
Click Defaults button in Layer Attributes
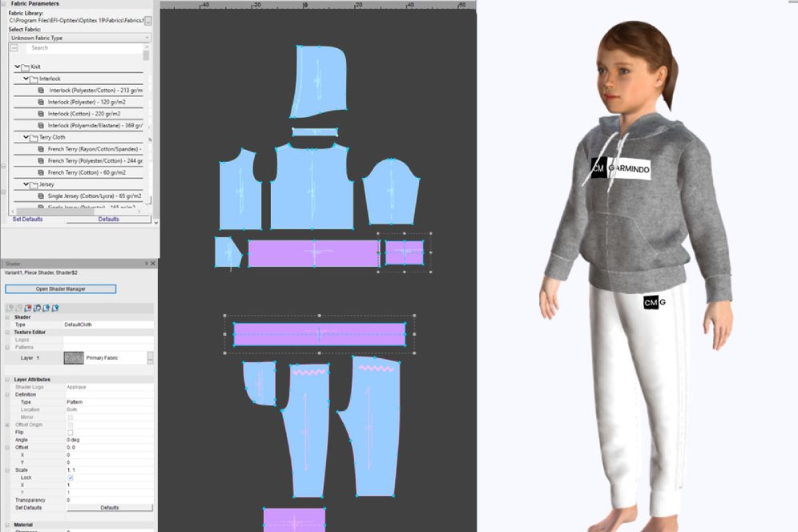coord(109,508)
